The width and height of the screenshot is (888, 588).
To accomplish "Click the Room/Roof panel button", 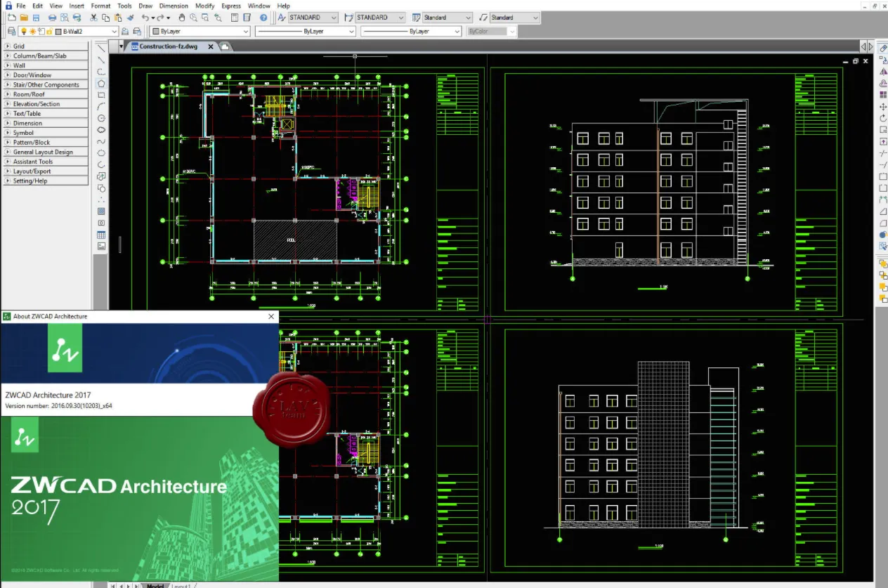I will coord(46,94).
